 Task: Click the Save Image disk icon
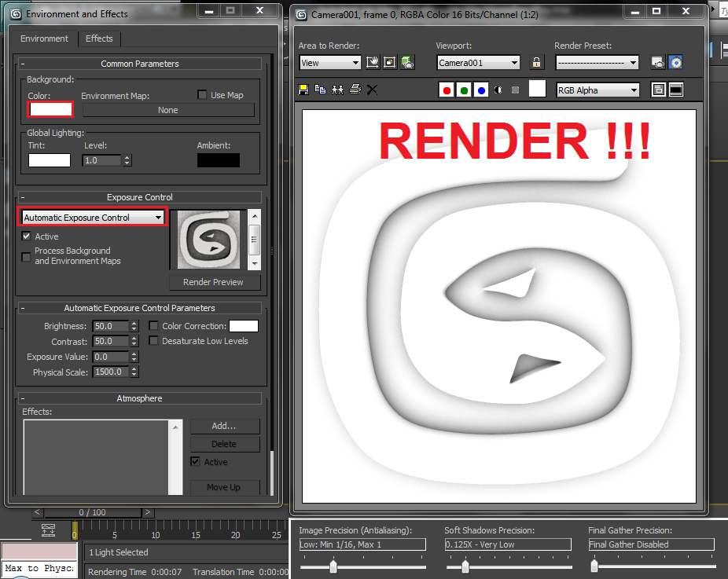pos(303,90)
